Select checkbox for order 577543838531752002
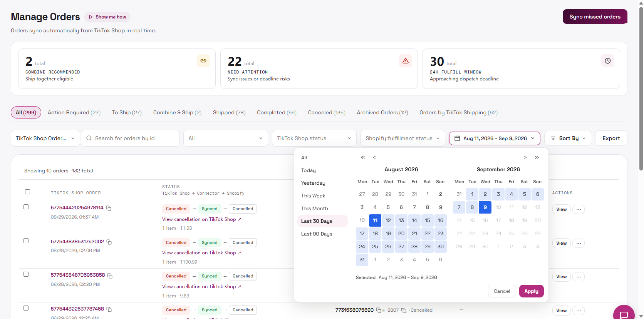644x319 pixels. (x=26, y=241)
